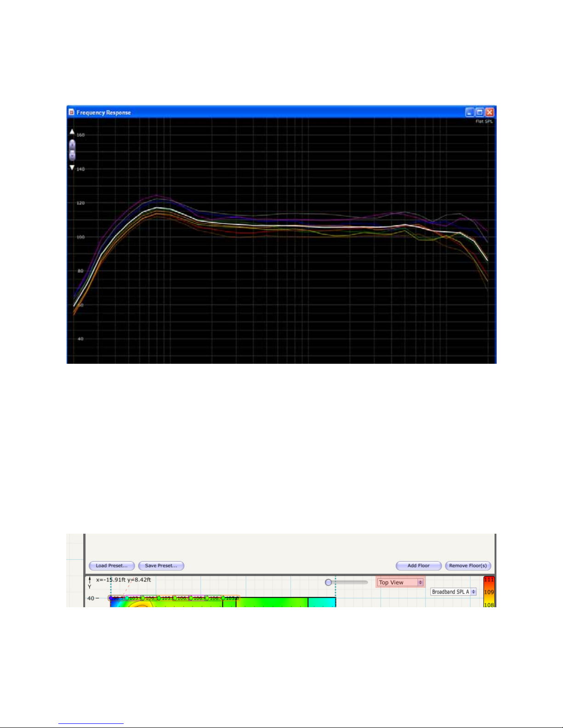The height and width of the screenshot is (728, 563).
Task: Add a new floor with Add Floor
Action: click(419, 565)
